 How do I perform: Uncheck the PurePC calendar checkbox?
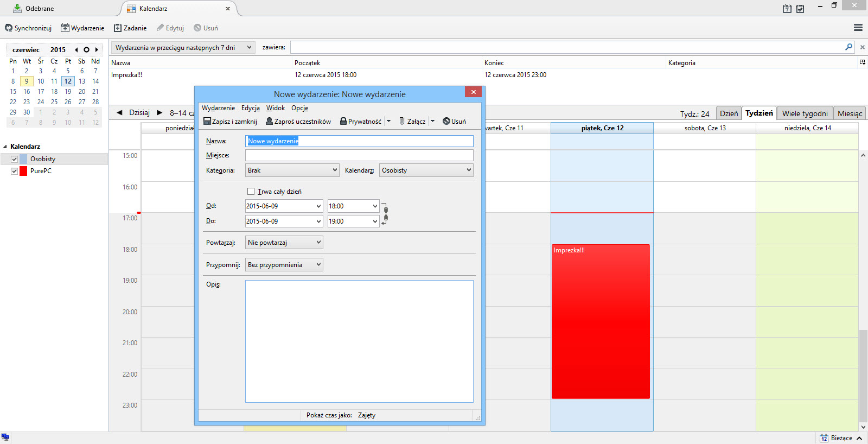point(15,171)
